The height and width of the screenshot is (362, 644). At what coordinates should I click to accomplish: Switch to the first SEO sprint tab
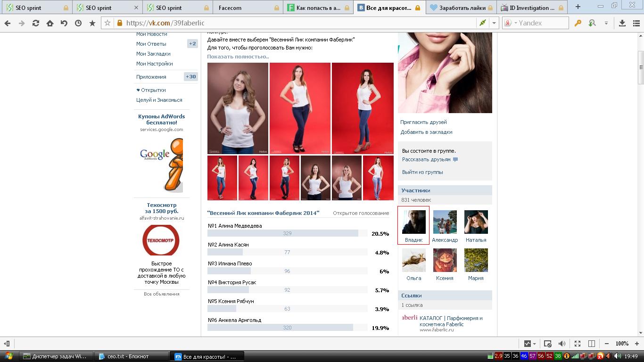[37, 8]
